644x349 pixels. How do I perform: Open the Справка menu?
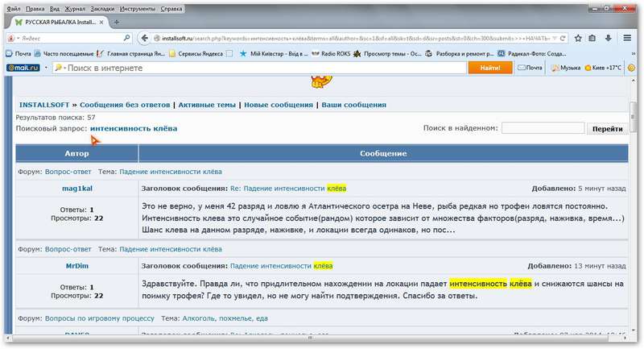point(171,9)
